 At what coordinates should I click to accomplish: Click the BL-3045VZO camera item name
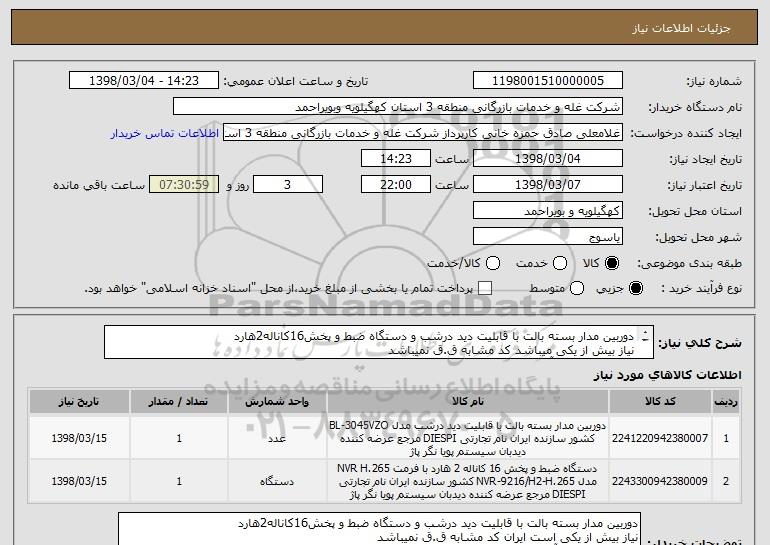coord(468,438)
